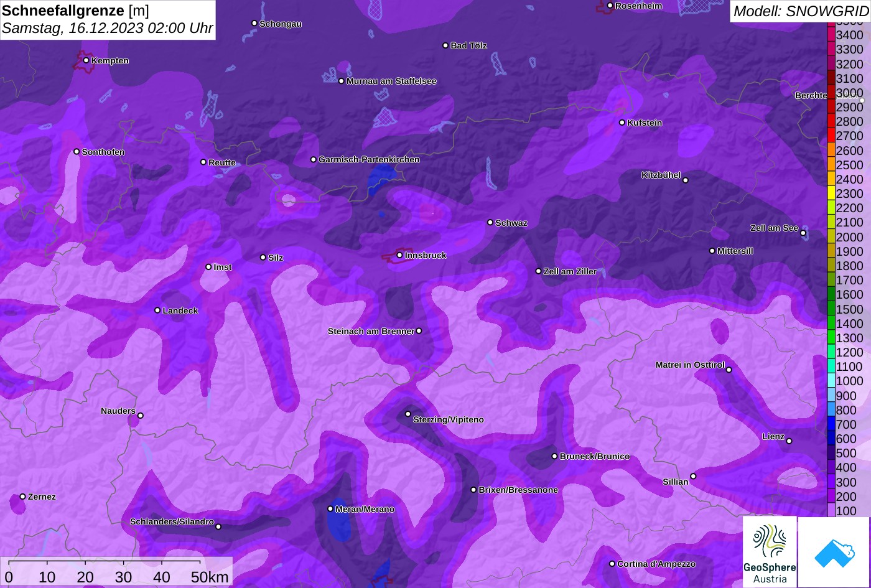Click the Bruneck/Brunico marker dot
The width and height of the screenshot is (871, 588).
[x=554, y=456]
